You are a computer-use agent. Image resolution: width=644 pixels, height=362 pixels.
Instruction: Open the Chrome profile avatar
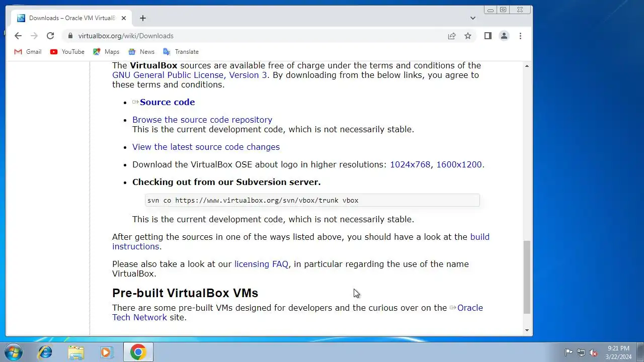click(504, 36)
